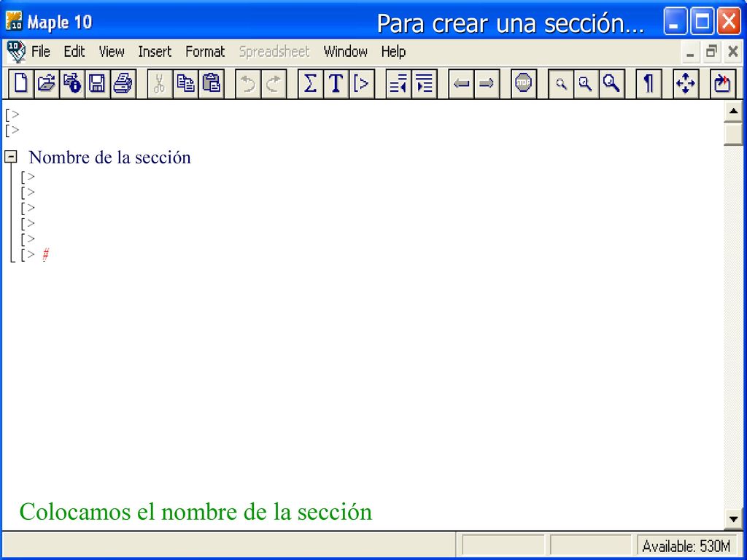
Task: Set medium zoom magnifier icon
Action: pos(586,84)
